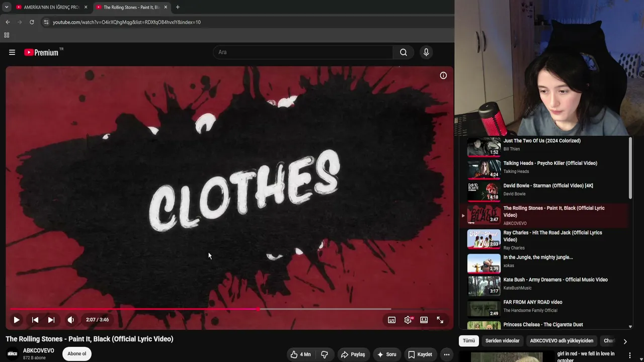Viewport: 644px width, 362px height.
Task: Dislike the video with thumbs-down
Action: [325, 354]
